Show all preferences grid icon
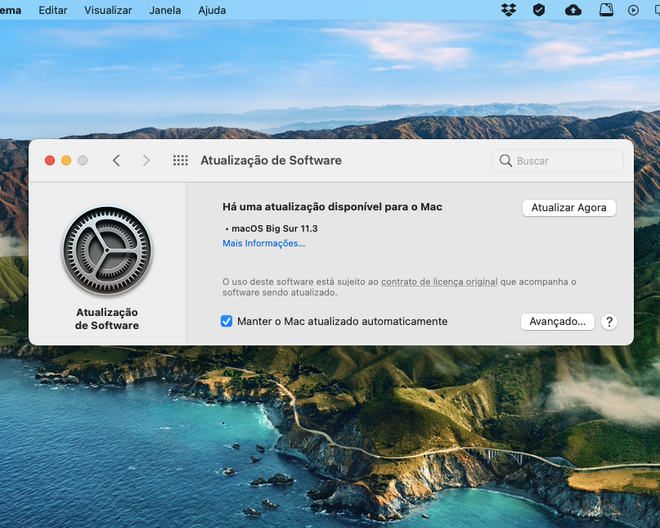This screenshot has width=660, height=528. 180,160
